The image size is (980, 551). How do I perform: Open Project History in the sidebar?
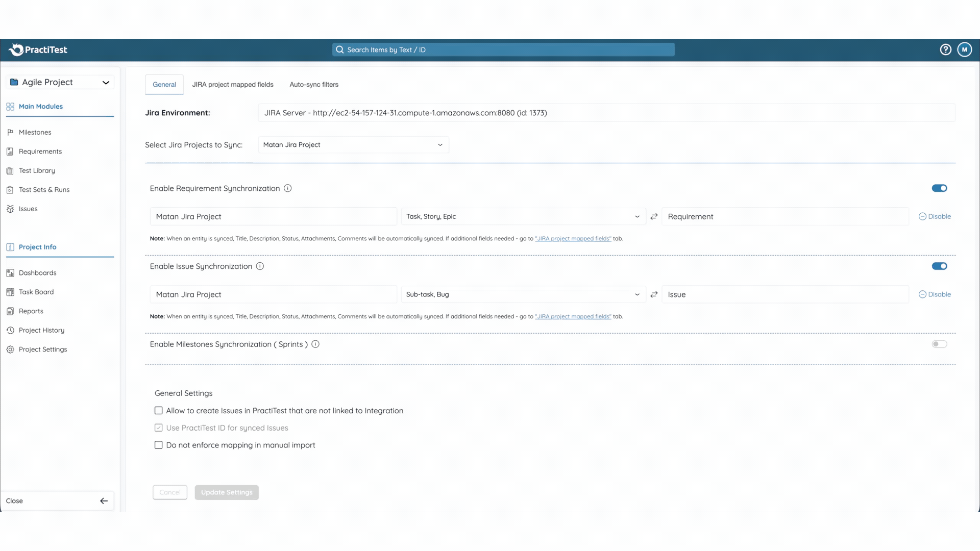click(x=41, y=330)
